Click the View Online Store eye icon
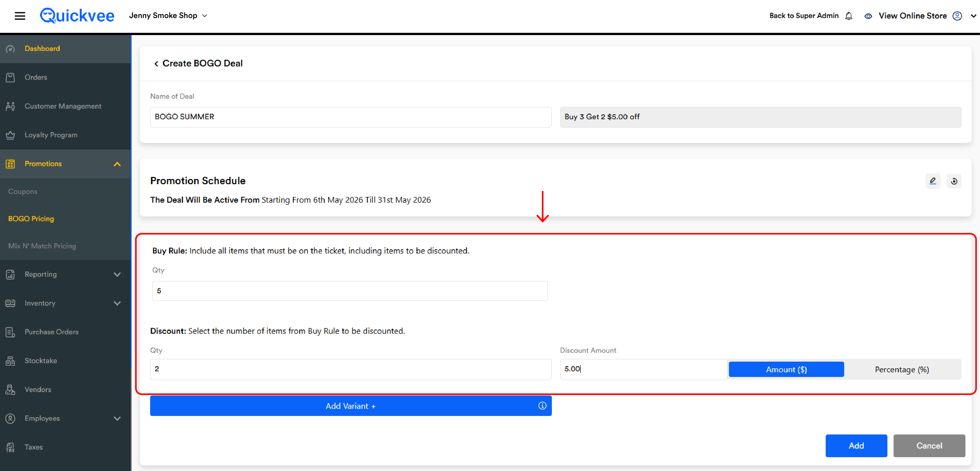Viewport: 980px width, 471px height. (868, 16)
